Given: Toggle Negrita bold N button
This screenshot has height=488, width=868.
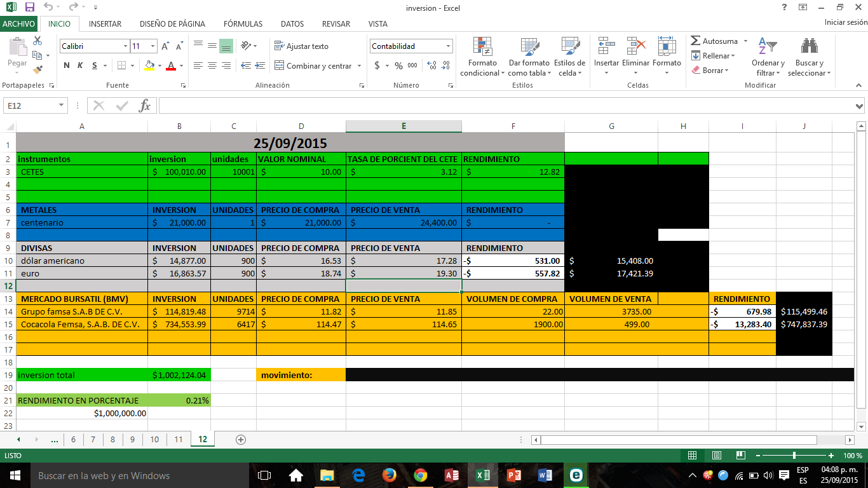Looking at the screenshot, I should coord(67,65).
